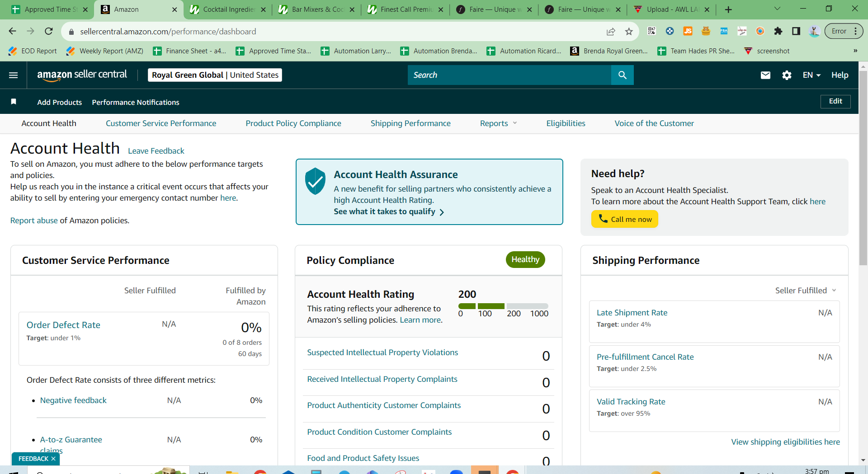The width and height of the screenshot is (868, 474).
Task: Open the Royal Green Global marketplace switcher
Action: (x=215, y=75)
